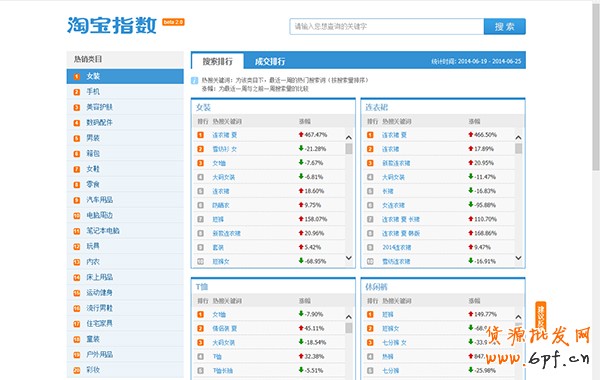
Task: Open 女鞋 category in sidebar
Action: tap(125, 169)
